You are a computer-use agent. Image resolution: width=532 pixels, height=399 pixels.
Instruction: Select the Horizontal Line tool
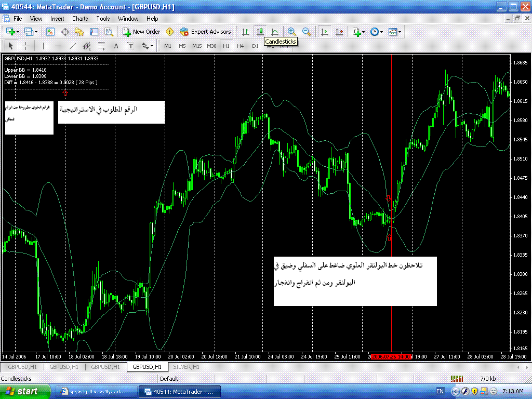pos(58,46)
